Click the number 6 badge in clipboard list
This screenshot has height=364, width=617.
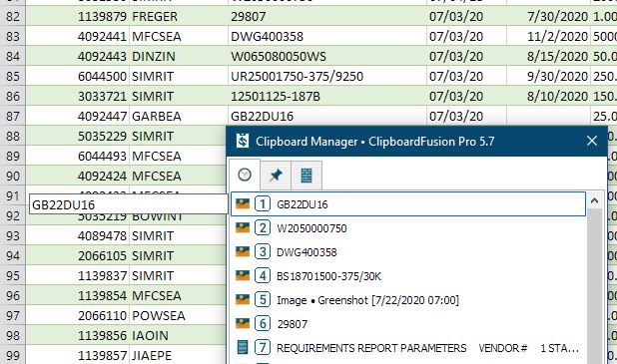(x=263, y=324)
